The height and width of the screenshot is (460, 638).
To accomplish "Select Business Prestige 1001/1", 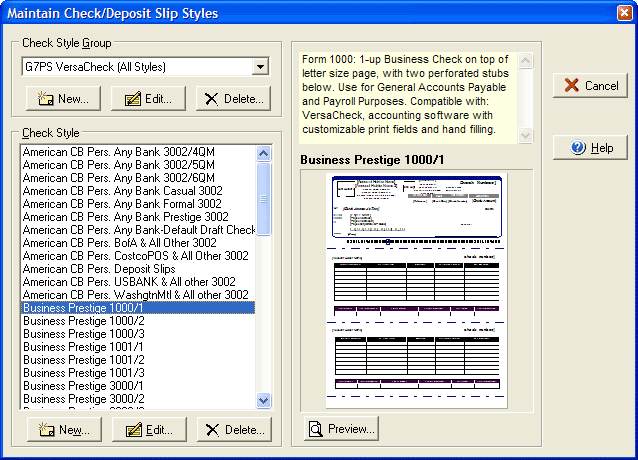I will (138, 347).
